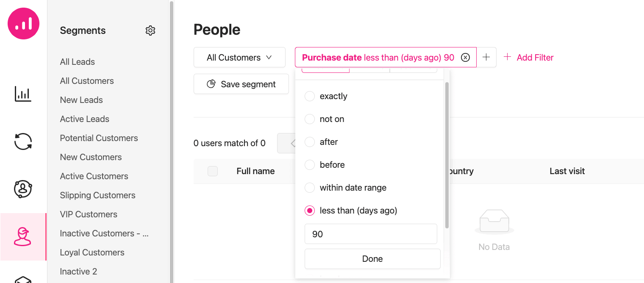Click the plus icon next to Purchase date filter

486,58
